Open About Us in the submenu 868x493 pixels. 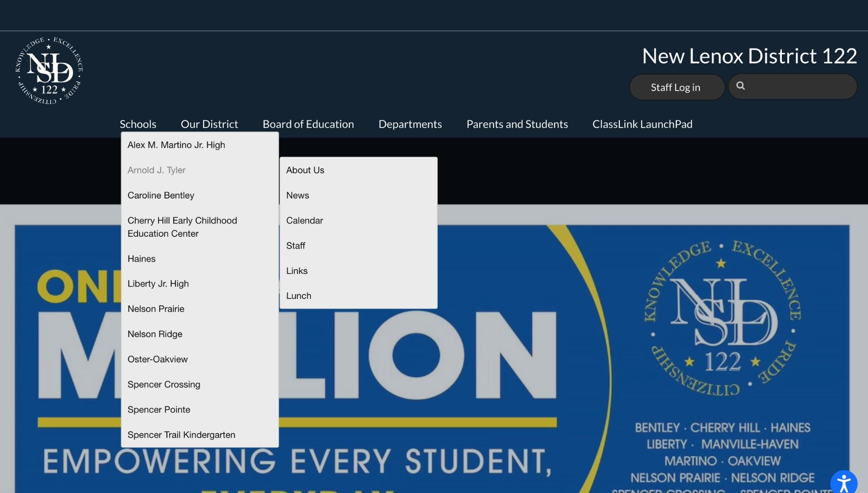pyautogui.click(x=305, y=170)
